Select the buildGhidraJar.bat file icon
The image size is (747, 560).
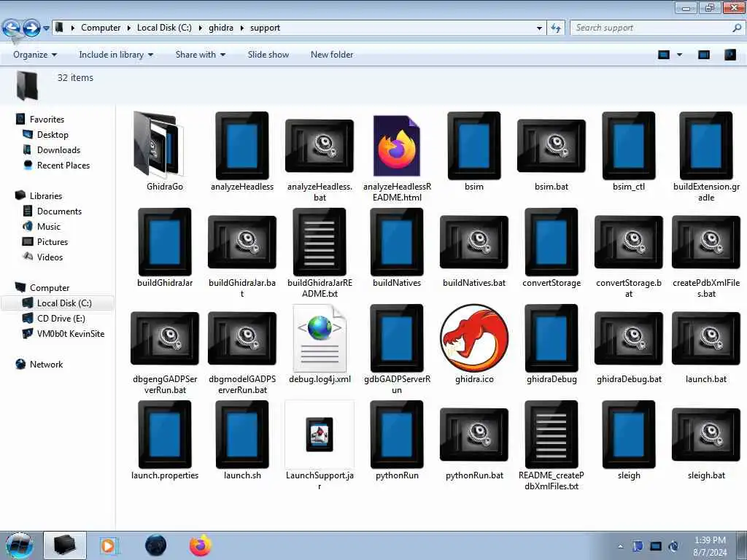(242, 242)
